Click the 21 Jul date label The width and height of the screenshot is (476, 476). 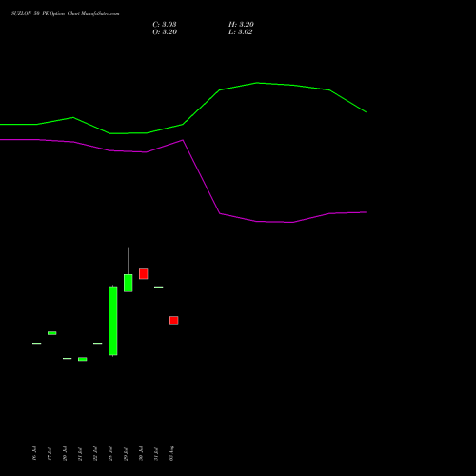80,453
